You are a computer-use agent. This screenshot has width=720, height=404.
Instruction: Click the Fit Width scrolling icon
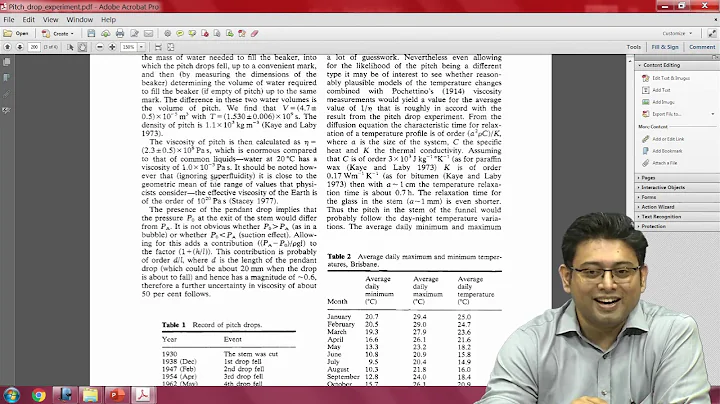coord(158,47)
